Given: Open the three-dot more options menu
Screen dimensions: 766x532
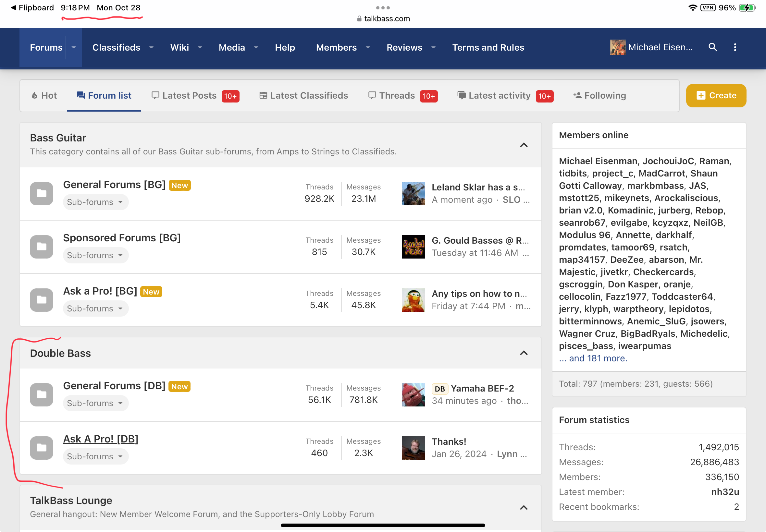Looking at the screenshot, I should [x=735, y=47].
